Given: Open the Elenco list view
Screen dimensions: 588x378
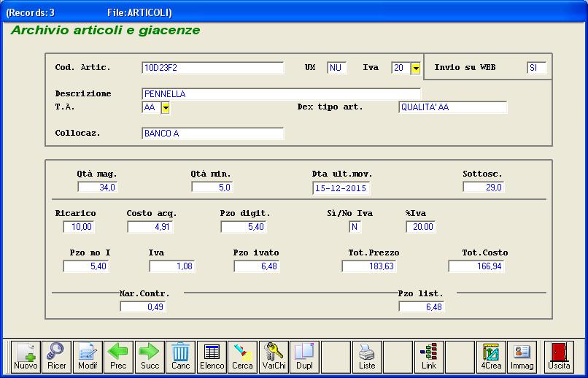Looking at the screenshot, I should pos(212,356).
